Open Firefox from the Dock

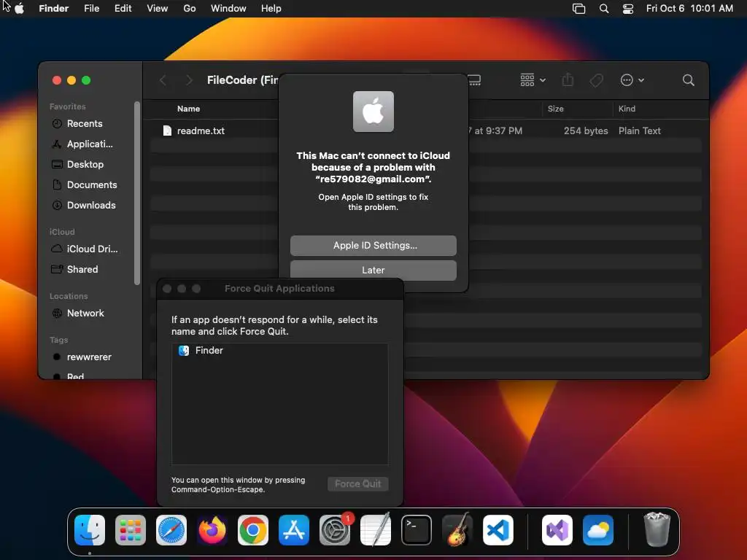[212, 530]
